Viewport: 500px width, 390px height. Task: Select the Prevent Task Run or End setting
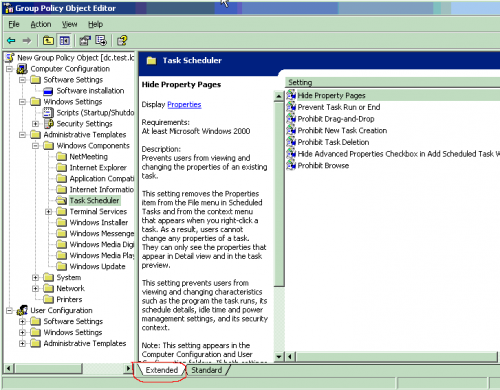point(339,107)
